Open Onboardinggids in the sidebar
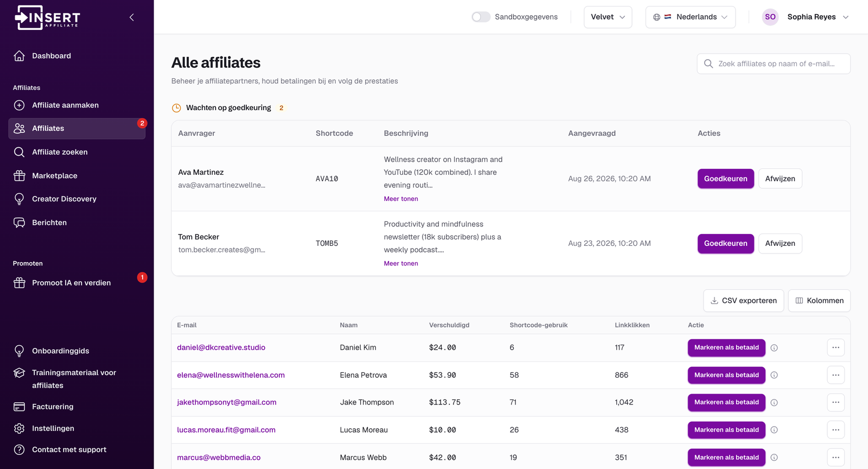Image resolution: width=868 pixels, height=469 pixels. coord(77,351)
